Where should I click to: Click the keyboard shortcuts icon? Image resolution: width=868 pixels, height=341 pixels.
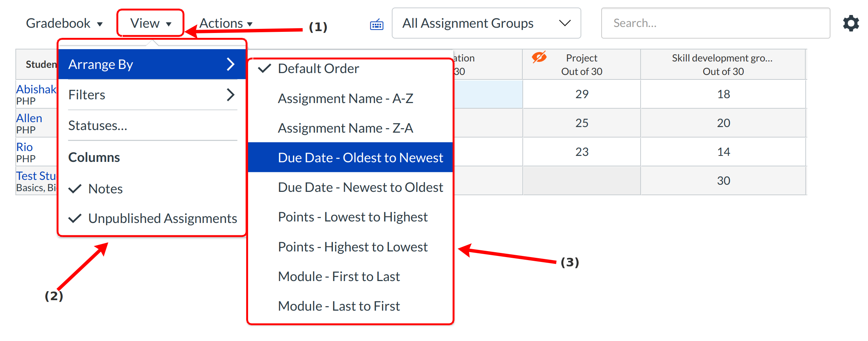click(x=376, y=25)
